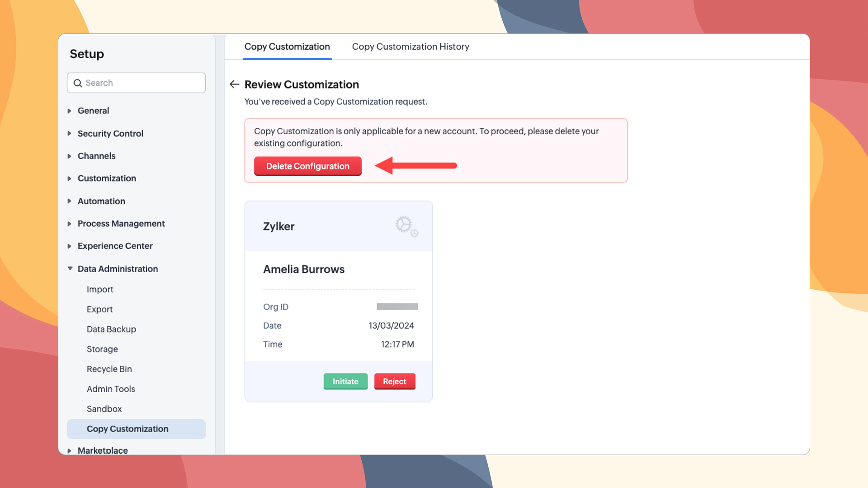Click the back arrow beside Review Customization

pos(234,84)
